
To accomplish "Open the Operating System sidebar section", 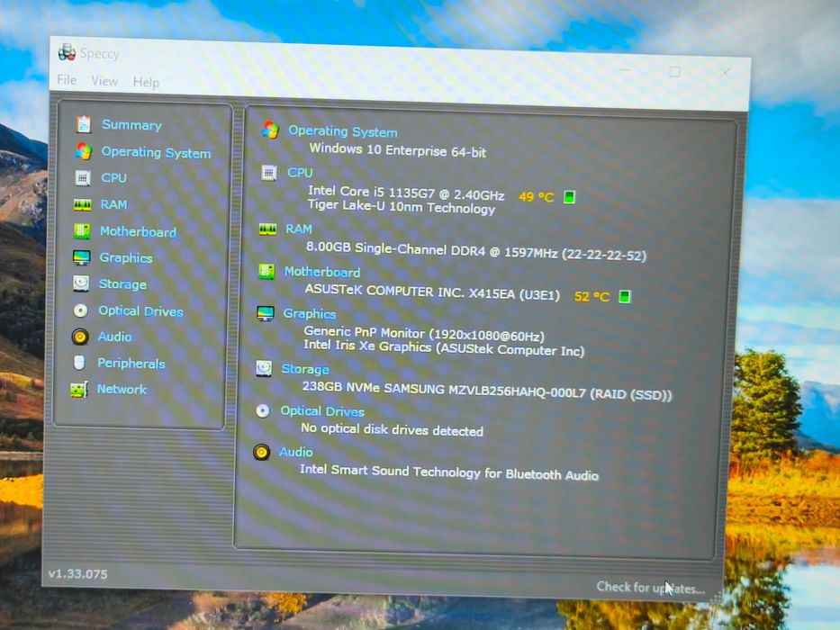I will [156, 153].
